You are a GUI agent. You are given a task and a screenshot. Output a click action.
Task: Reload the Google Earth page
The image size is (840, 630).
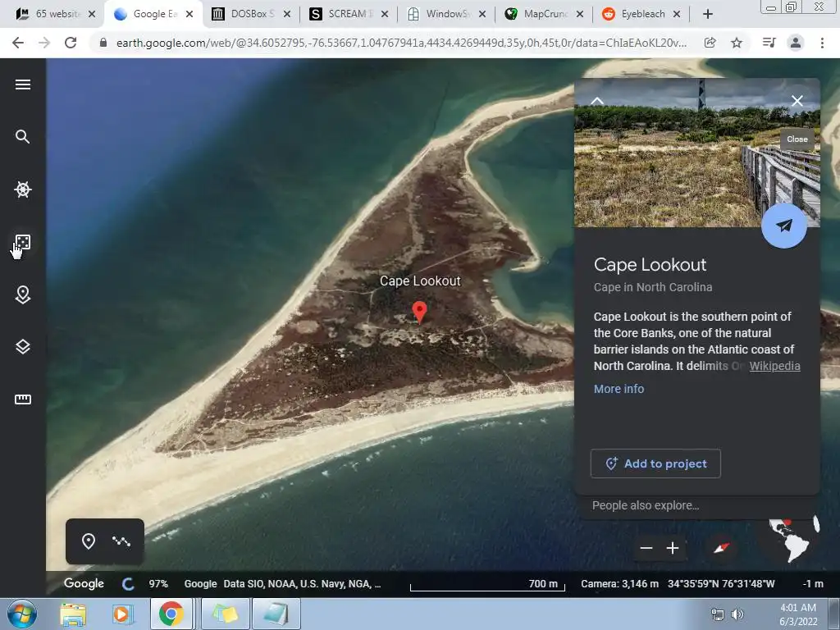coord(71,43)
